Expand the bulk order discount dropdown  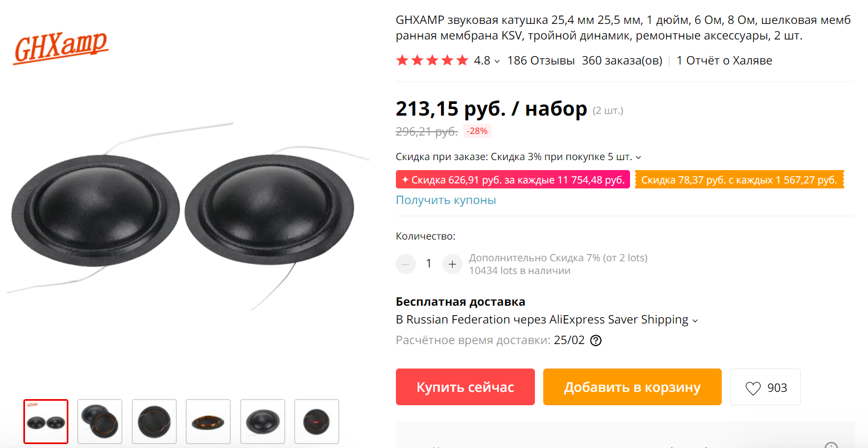click(638, 157)
